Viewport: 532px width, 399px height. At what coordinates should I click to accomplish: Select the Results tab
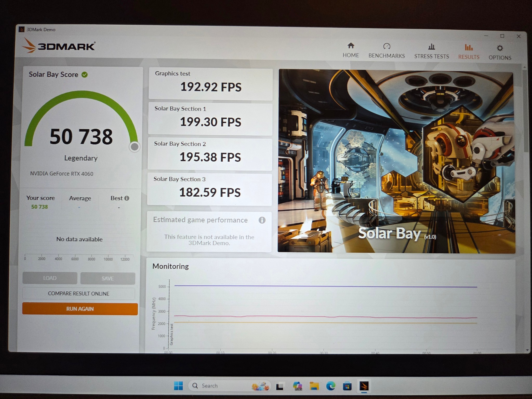pyautogui.click(x=469, y=52)
